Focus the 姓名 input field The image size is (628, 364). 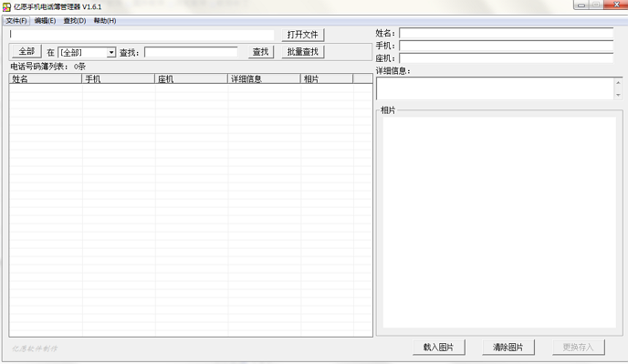click(507, 33)
